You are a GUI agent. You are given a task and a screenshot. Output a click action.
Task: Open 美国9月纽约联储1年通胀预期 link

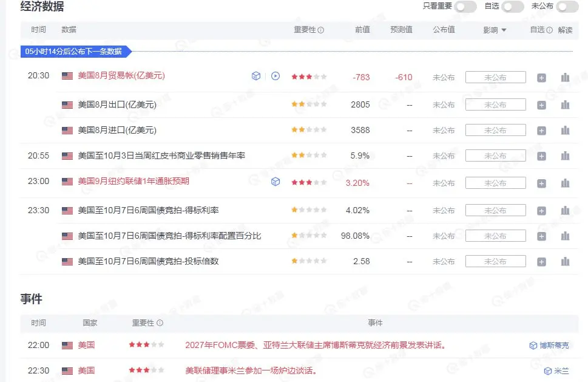(x=133, y=181)
